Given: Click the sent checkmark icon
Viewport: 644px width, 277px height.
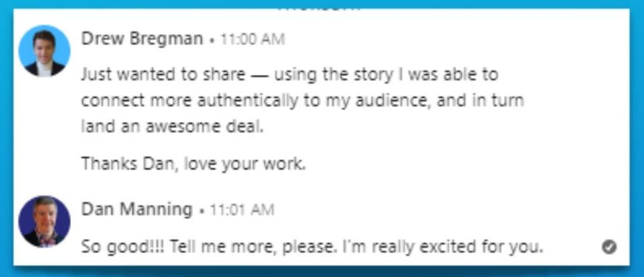Looking at the screenshot, I should [609, 247].
